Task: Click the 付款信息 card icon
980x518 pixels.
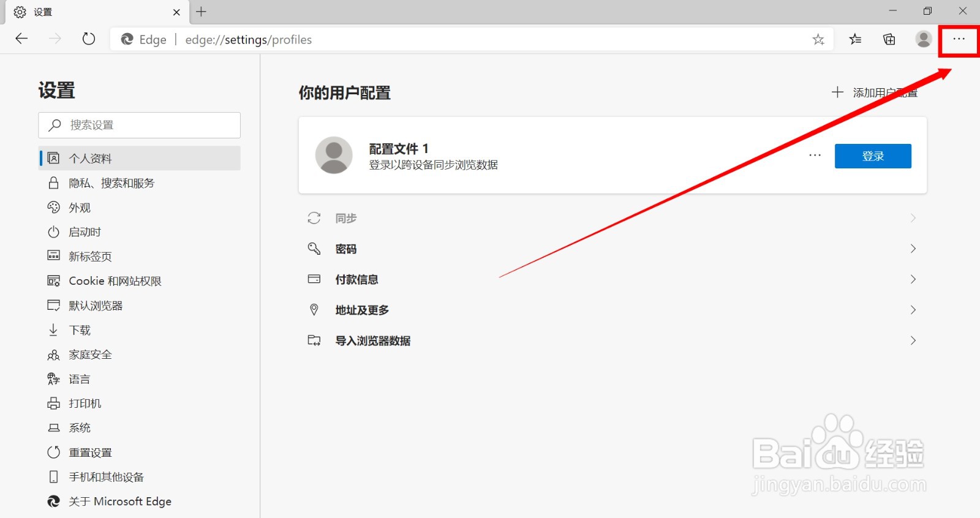Action: pyautogui.click(x=314, y=279)
